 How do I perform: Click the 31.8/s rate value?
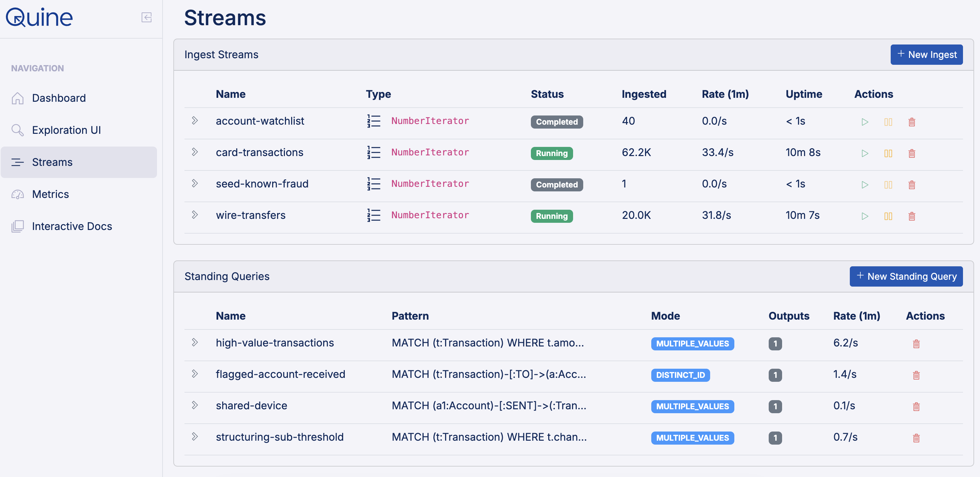(x=716, y=215)
